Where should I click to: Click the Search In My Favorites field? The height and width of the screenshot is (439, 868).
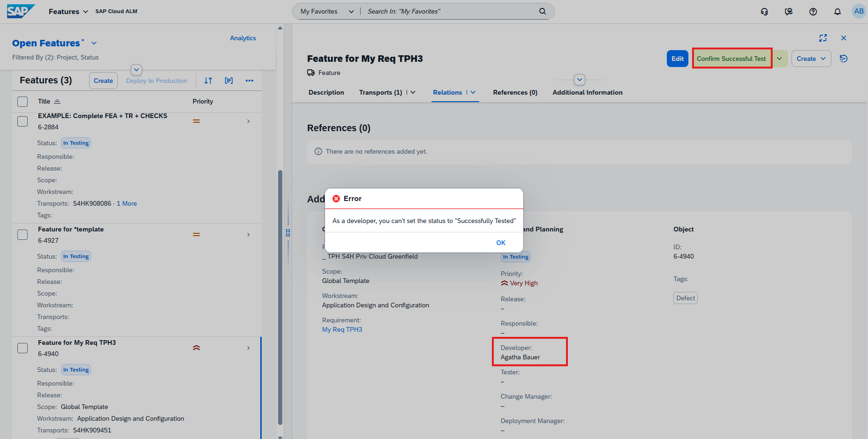coord(450,11)
